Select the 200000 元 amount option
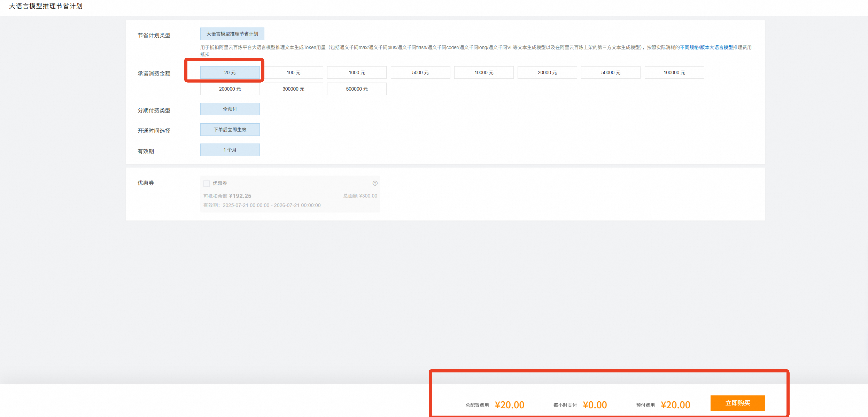The height and width of the screenshot is (417, 868). point(230,89)
